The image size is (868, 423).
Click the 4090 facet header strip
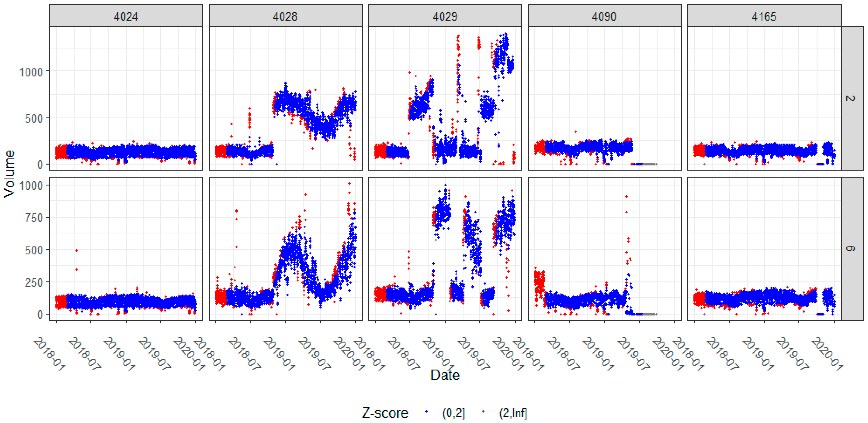click(x=604, y=16)
